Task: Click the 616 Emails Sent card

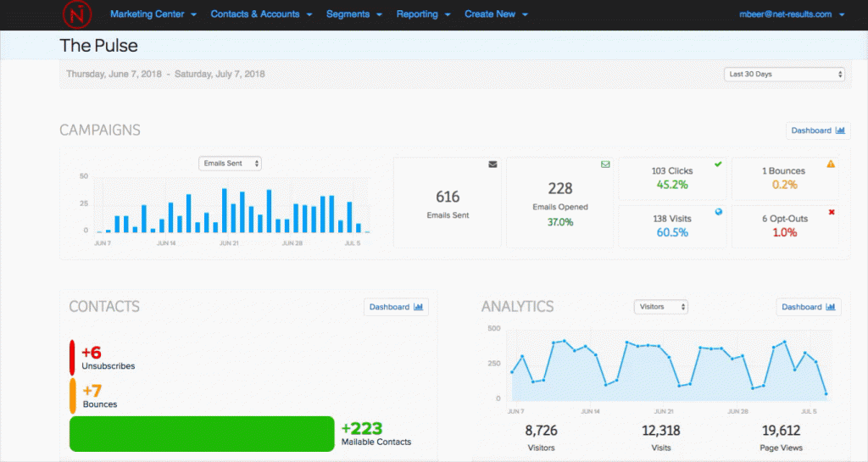Action: tap(448, 203)
